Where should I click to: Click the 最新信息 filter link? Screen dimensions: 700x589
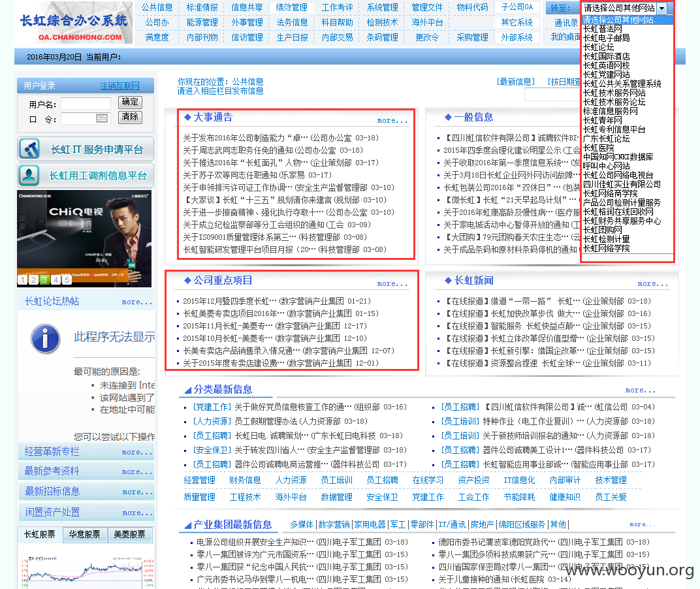tap(516, 82)
